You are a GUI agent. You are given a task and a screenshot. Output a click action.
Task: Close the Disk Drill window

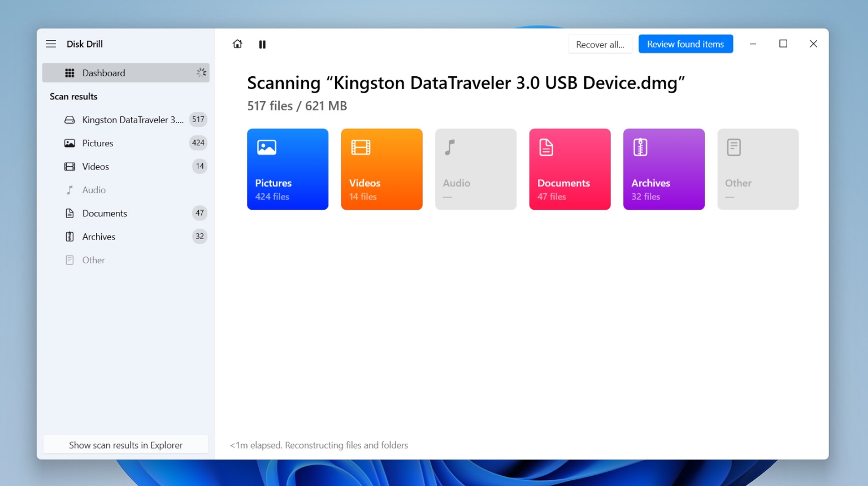[813, 44]
